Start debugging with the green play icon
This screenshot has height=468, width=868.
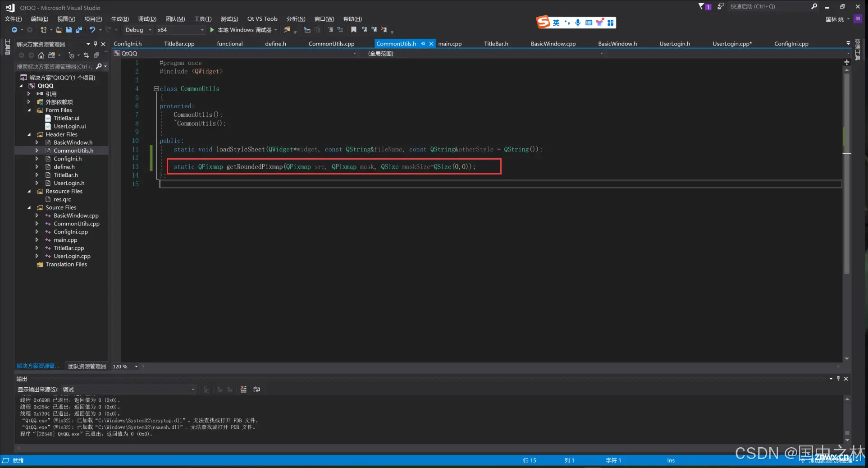click(212, 30)
